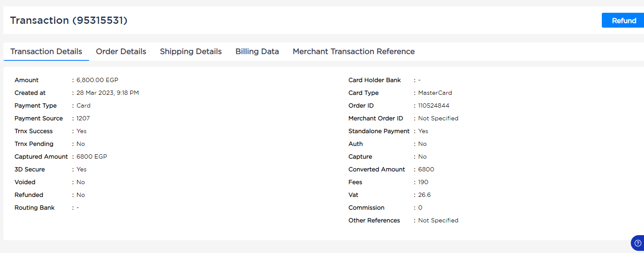This screenshot has height=253, width=644.
Task: Select the Transaction Details tab
Action: pos(46,51)
